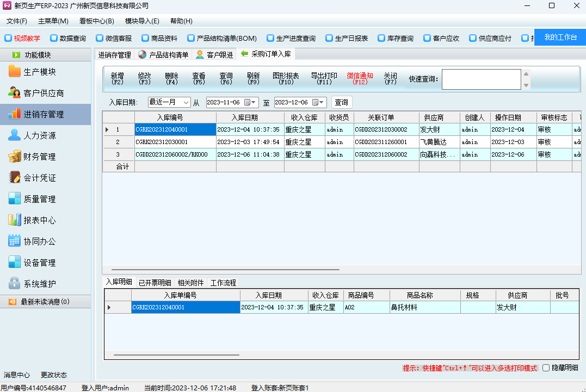Select cell CGDD202312060002/RK000

point(175,154)
